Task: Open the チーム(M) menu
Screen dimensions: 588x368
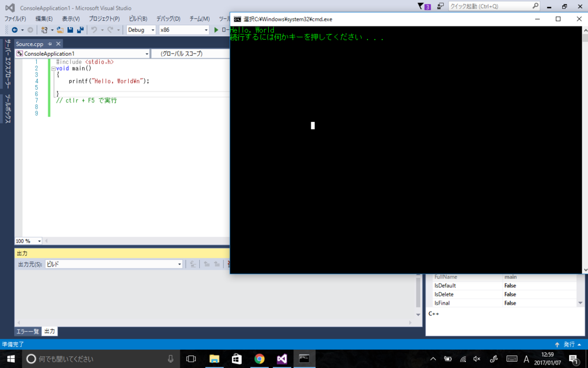Action: tap(199, 19)
